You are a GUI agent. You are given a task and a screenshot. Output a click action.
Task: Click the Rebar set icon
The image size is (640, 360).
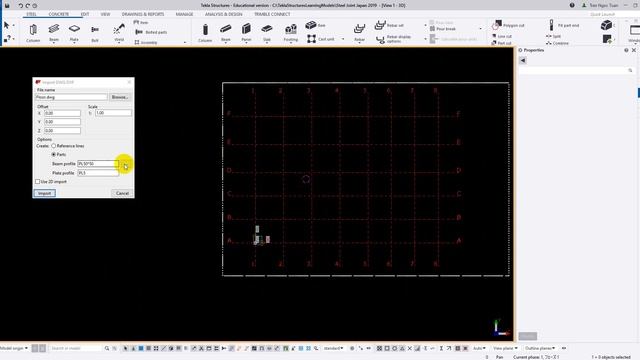(x=380, y=25)
